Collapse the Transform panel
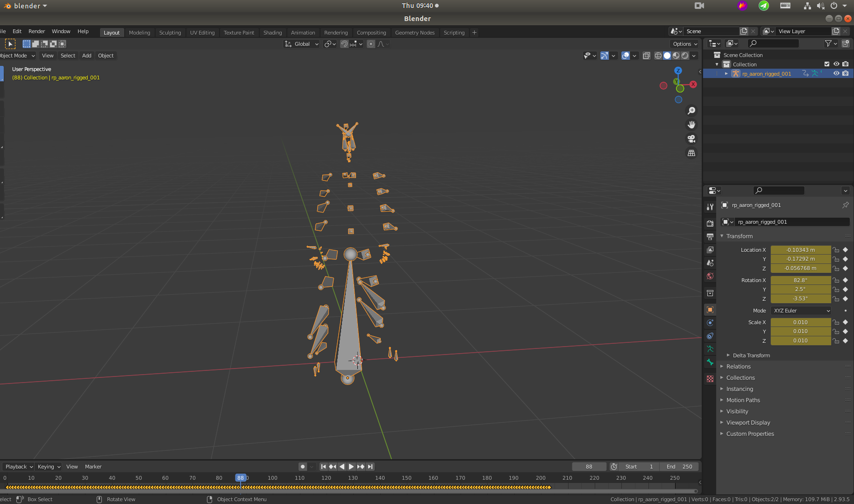 (739, 236)
